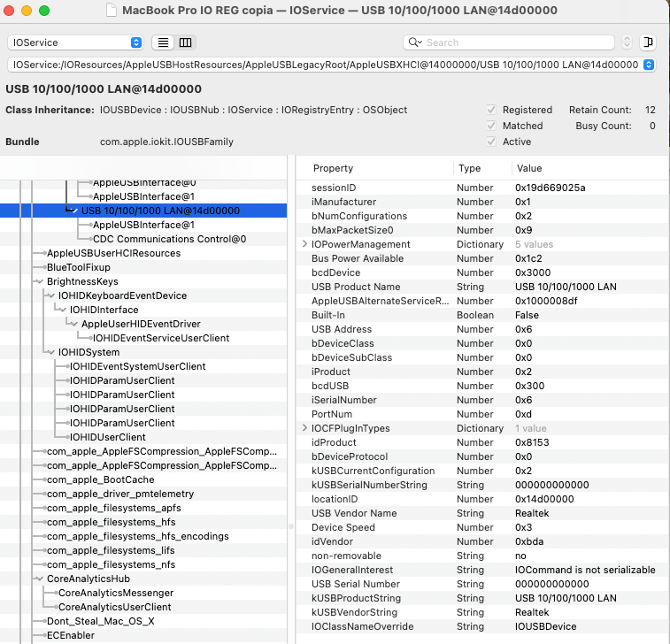Select CoreAnalyticsUserClient tree item

(114, 607)
